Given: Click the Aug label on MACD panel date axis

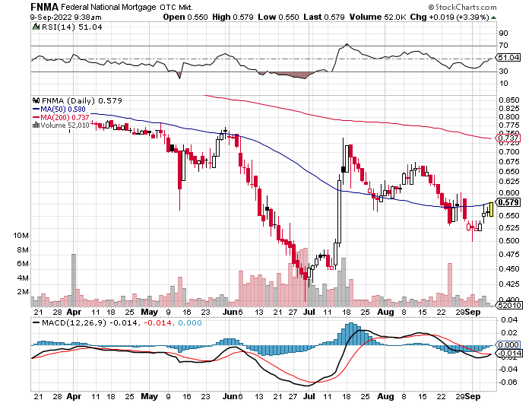Looking at the screenshot, I should click(386, 396).
